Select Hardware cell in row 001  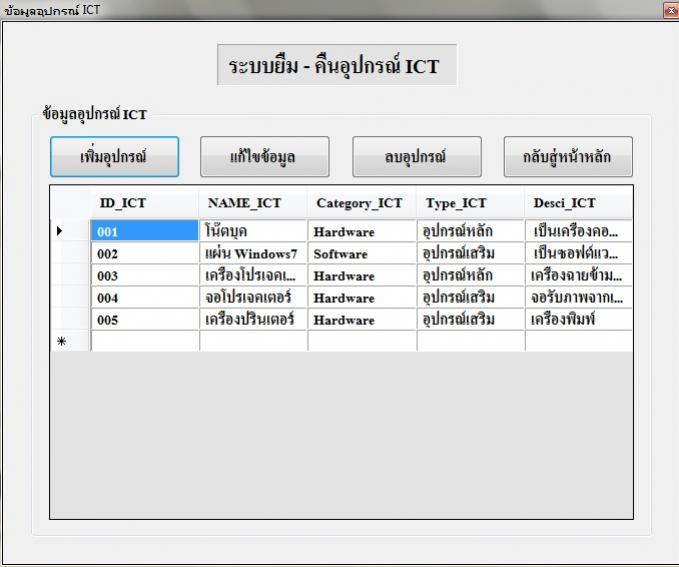pos(362,231)
